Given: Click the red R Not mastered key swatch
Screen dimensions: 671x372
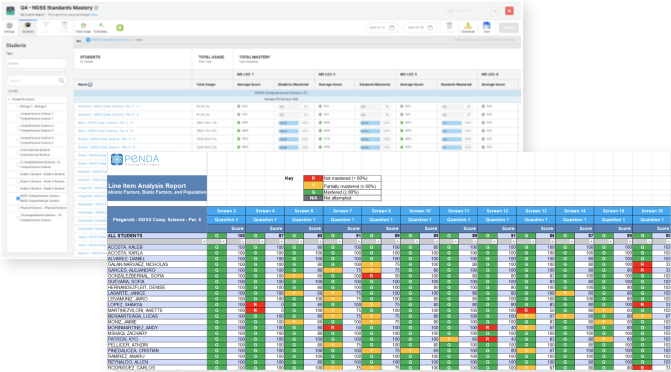Looking at the screenshot, I should pyautogui.click(x=313, y=178).
